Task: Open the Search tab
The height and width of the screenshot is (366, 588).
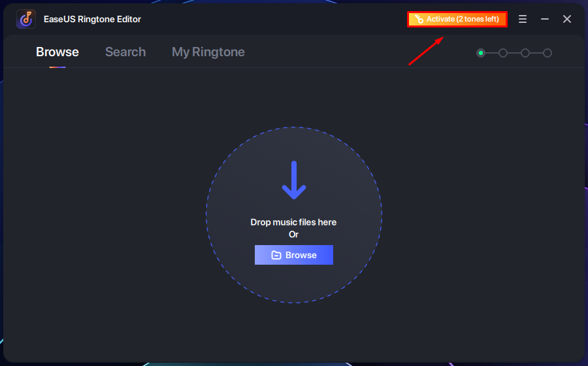Action: click(125, 52)
